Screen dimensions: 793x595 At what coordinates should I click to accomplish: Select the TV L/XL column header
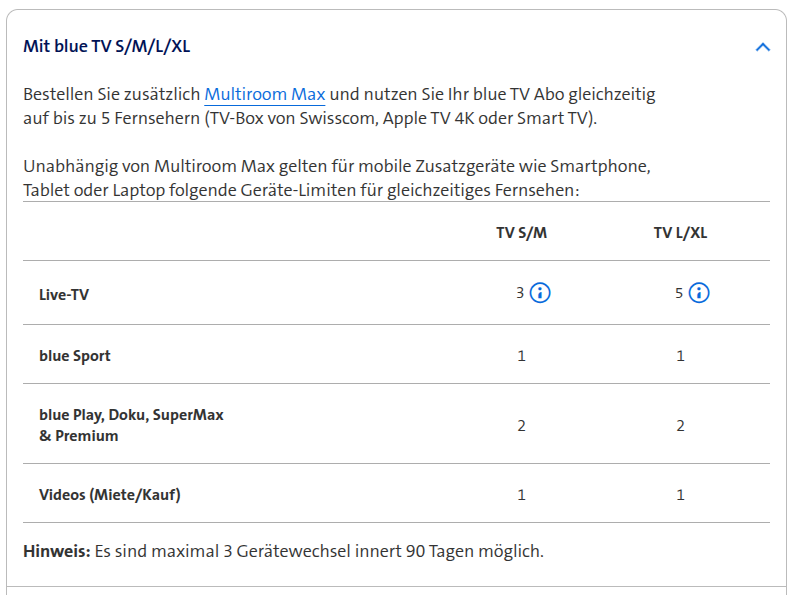click(681, 233)
